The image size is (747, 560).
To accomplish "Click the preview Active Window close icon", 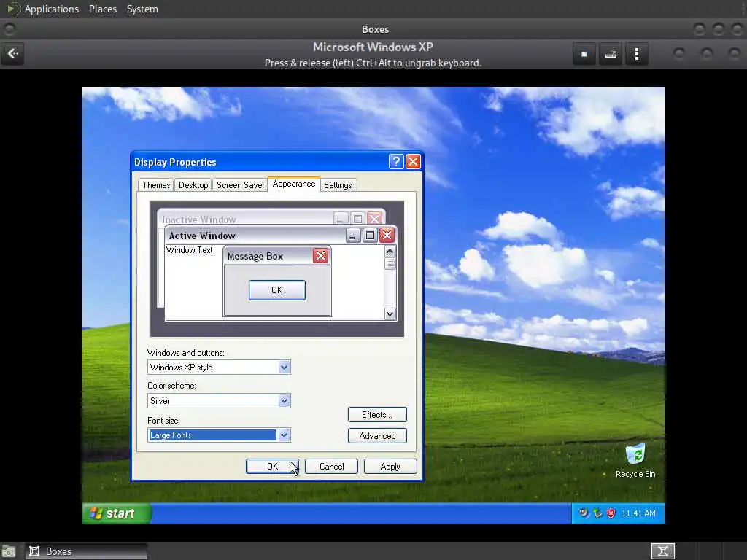I will point(387,236).
